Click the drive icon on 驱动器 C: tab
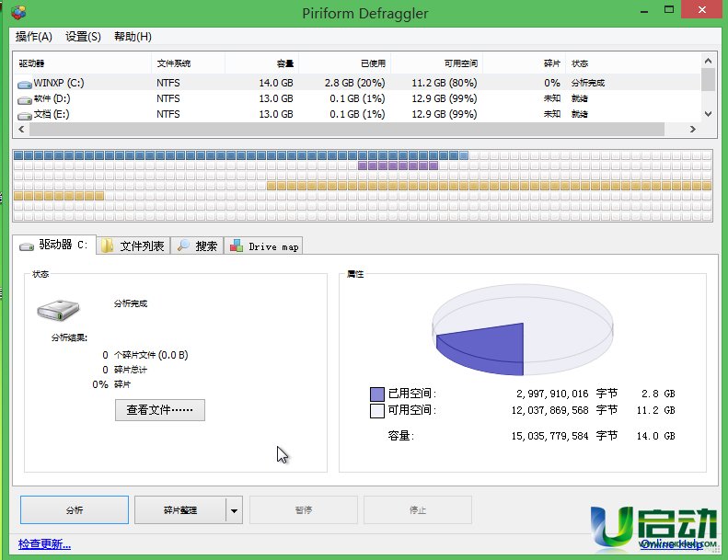The image size is (728, 560). click(27, 246)
